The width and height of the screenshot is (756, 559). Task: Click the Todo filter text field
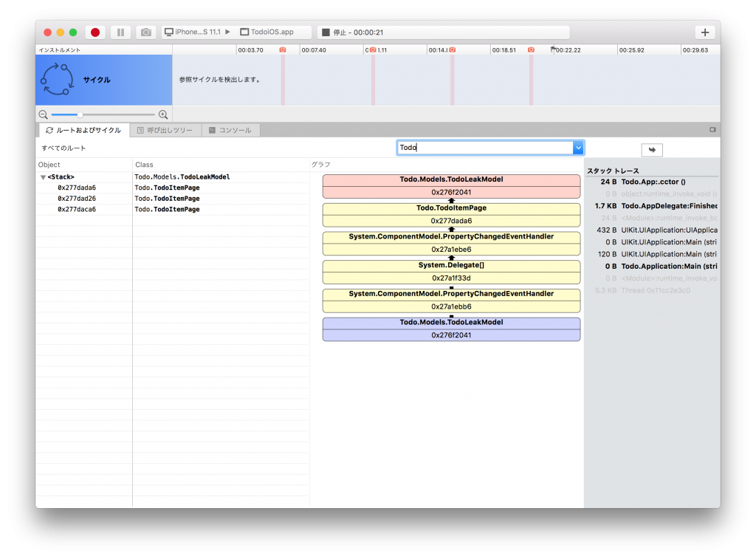click(485, 148)
